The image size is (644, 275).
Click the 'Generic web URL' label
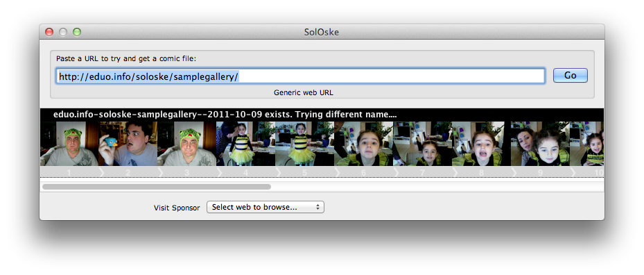304,93
